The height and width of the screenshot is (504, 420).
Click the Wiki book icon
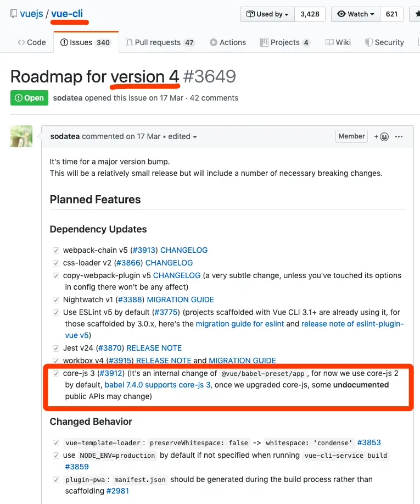(x=329, y=42)
